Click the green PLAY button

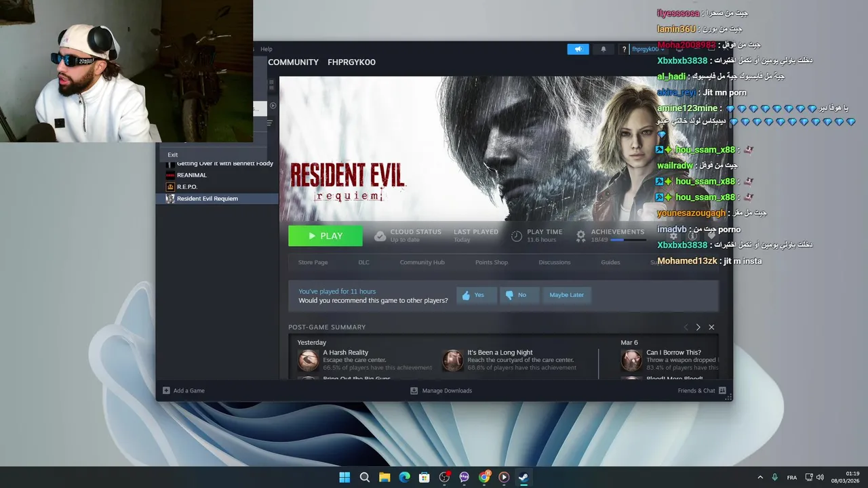point(325,236)
